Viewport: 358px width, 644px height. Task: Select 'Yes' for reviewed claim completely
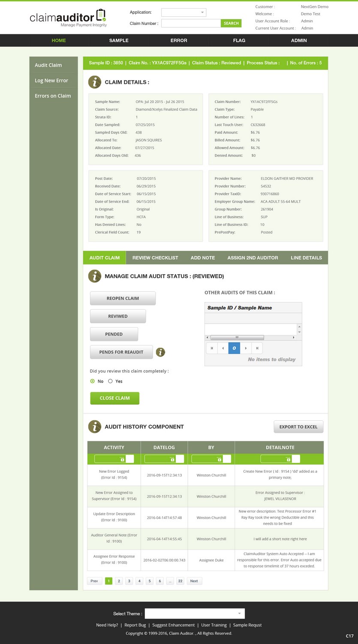click(110, 381)
